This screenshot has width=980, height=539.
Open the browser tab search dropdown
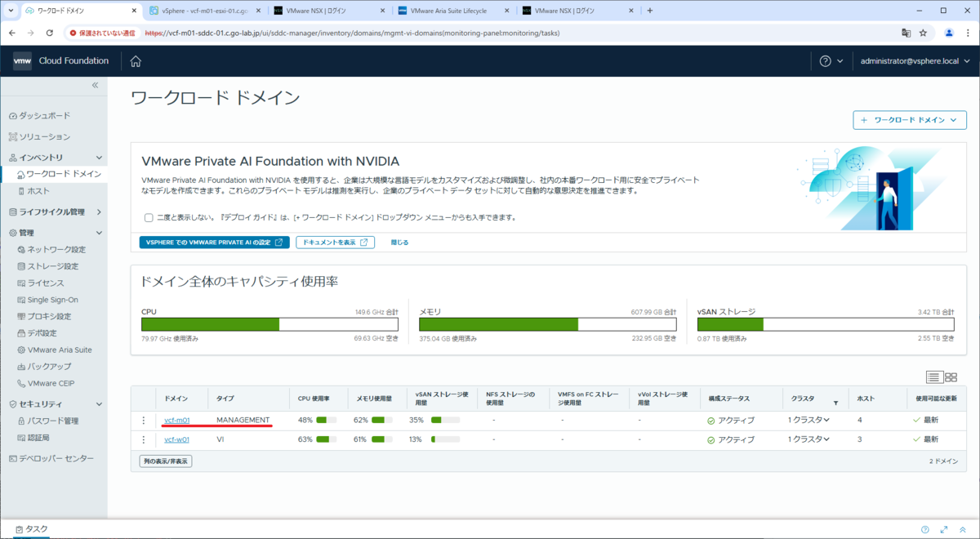[x=9, y=11]
